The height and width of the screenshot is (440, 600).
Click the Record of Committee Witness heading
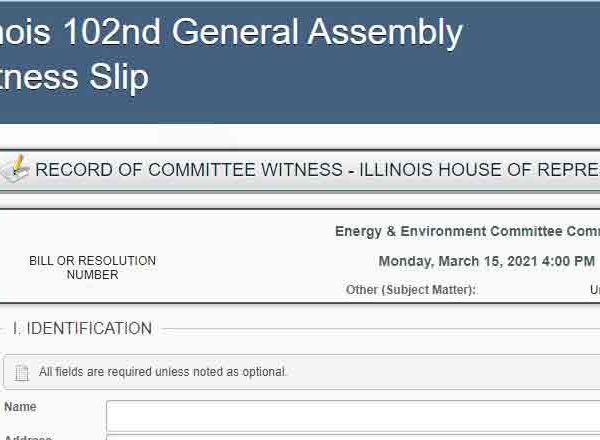coord(317,169)
